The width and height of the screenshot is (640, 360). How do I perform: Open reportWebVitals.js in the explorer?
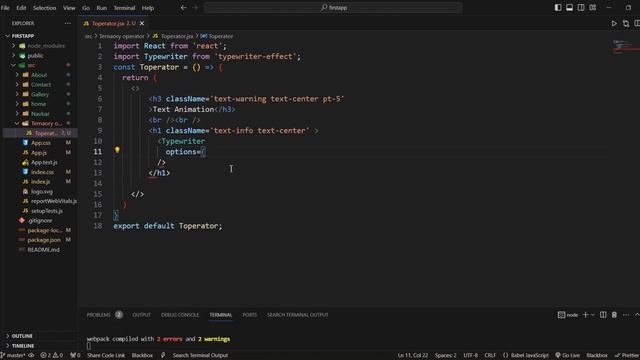click(x=53, y=201)
